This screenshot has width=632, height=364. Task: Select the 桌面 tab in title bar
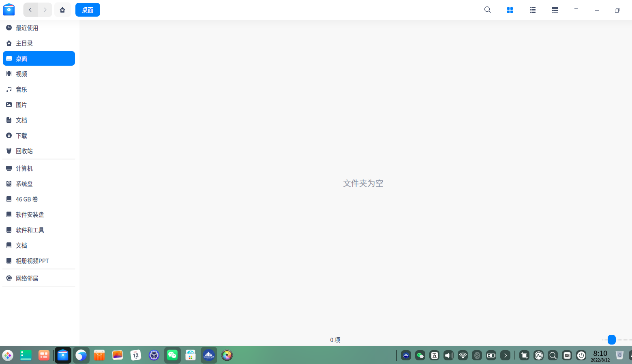[88, 10]
